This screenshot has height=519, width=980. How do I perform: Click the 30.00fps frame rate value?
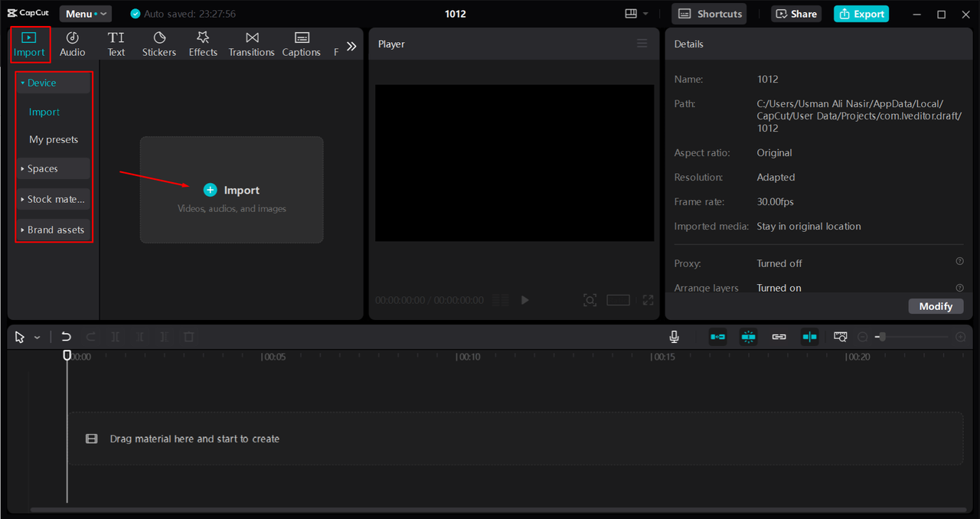pos(776,202)
